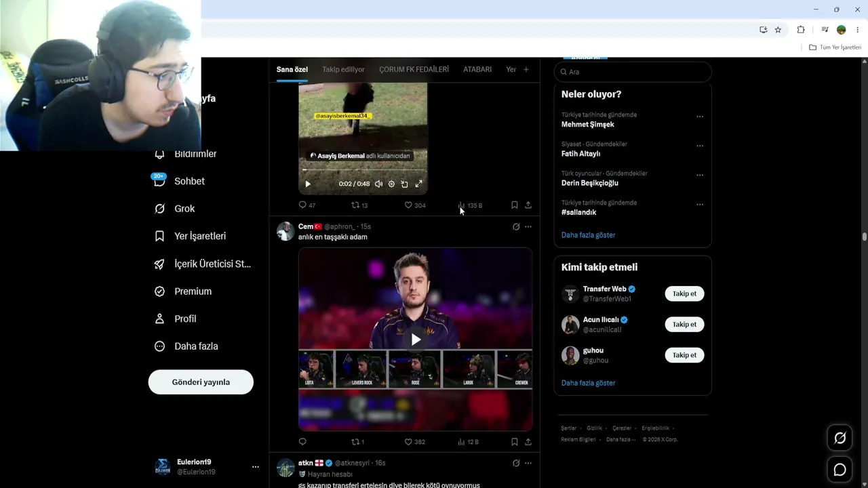Screen dimensions: 868x488
Task: Like Cem's post with 382 likes
Action: pyautogui.click(x=414, y=441)
